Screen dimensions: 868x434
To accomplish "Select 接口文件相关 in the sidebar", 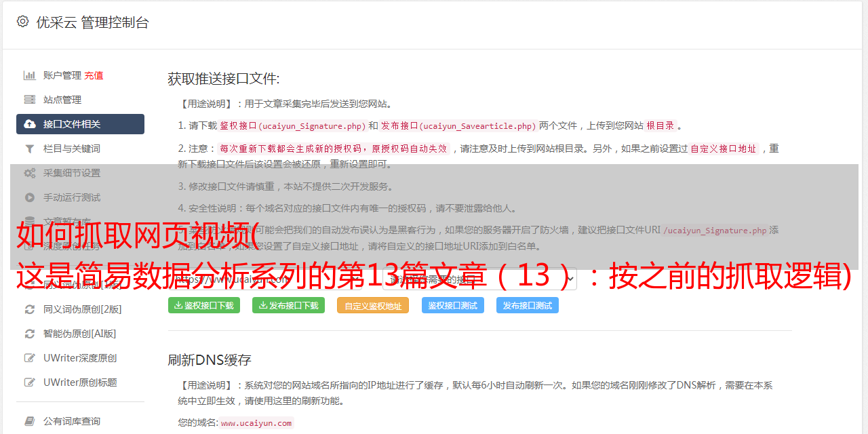I will point(80,124).
